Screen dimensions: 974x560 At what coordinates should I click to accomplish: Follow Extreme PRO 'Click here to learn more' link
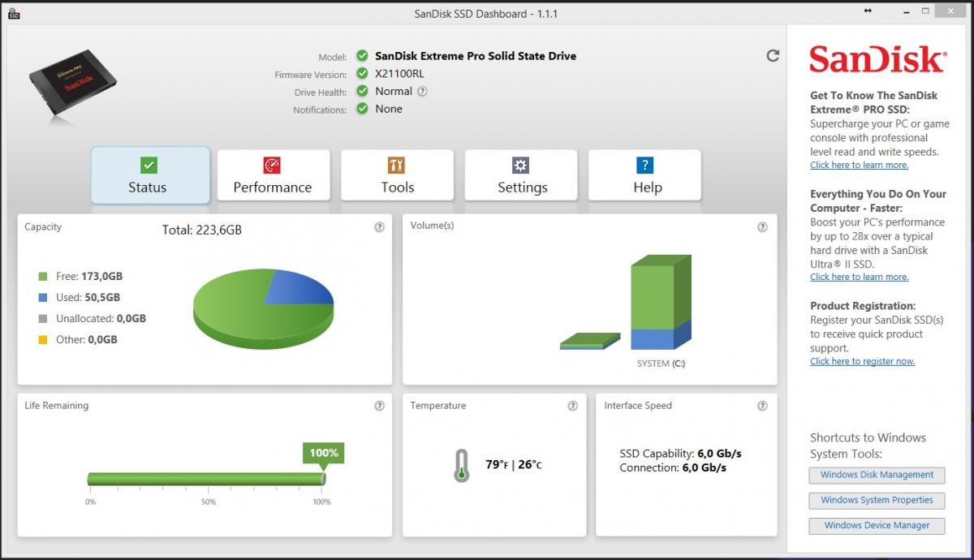(859, 165)
